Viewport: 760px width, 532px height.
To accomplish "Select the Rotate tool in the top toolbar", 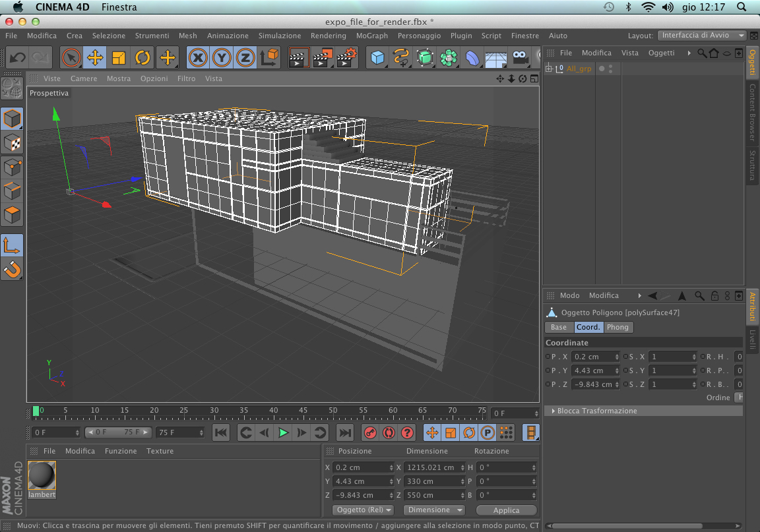I will click(143, 58).
